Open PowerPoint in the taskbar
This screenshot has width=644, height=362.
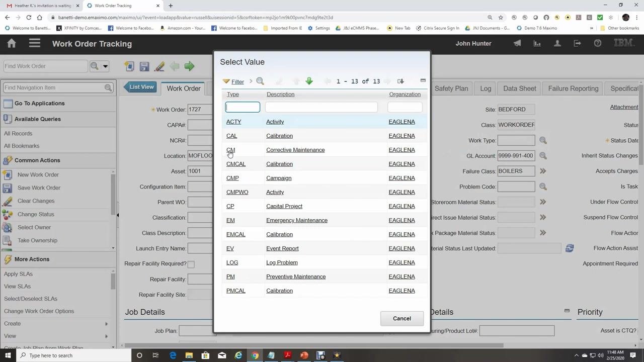[x=304, y=355]
